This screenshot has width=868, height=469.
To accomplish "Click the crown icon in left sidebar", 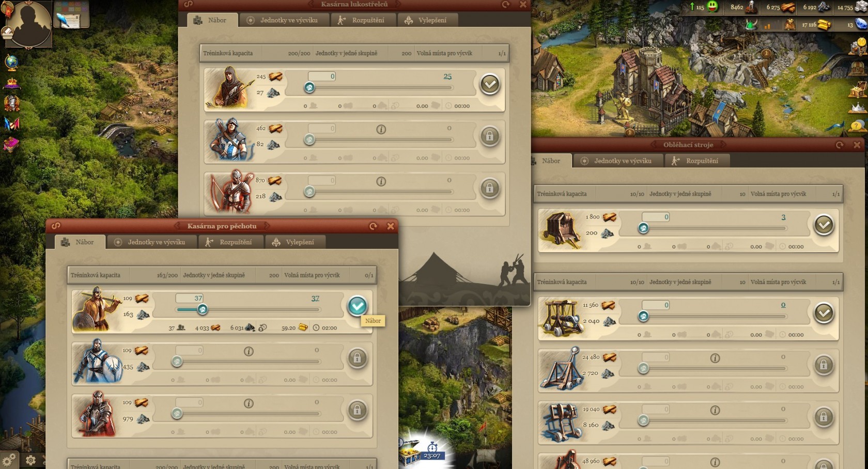I will (x=11, y=84).
